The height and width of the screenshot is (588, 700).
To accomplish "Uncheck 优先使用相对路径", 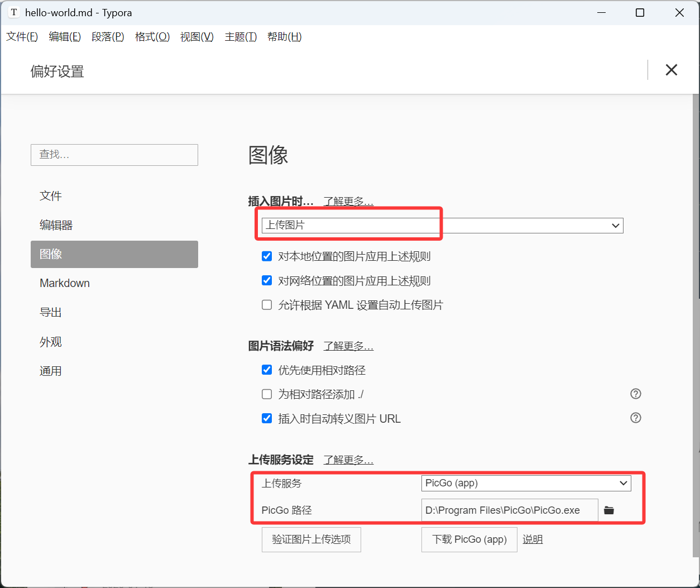I will click(267, 370).
